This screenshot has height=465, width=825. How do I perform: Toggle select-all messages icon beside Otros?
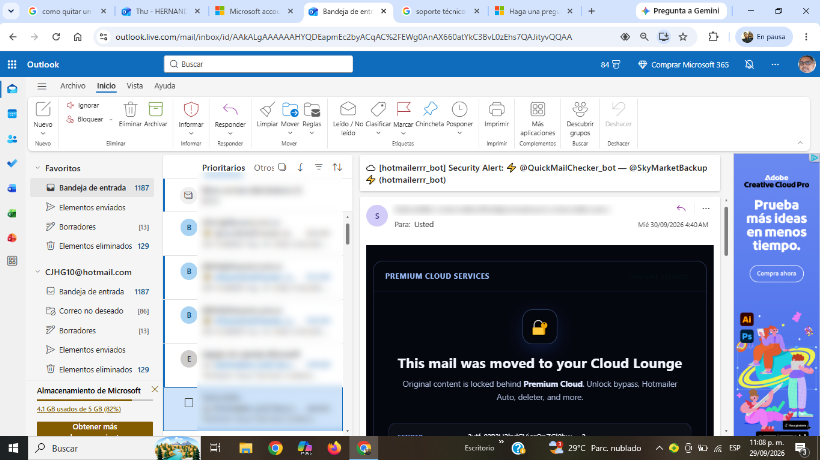click(x=282, y=167)
